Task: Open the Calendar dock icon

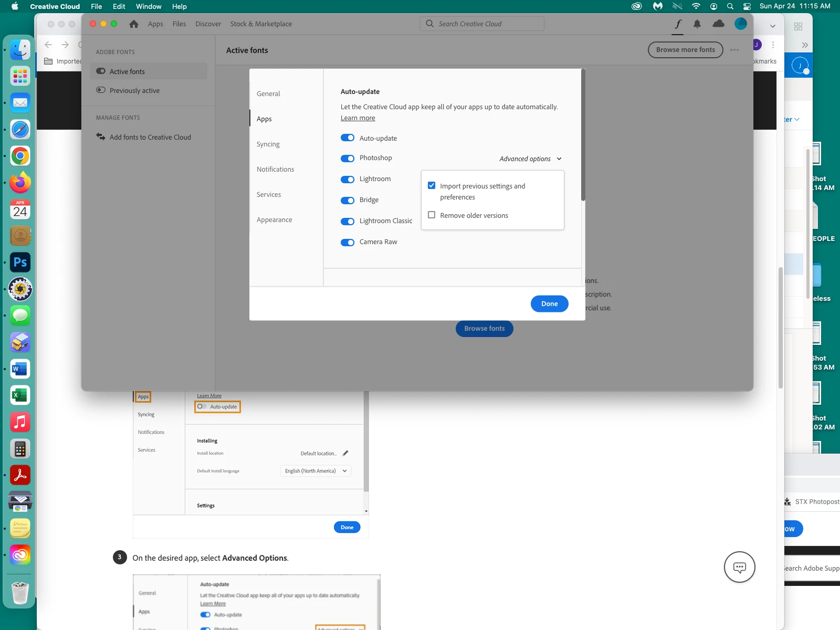Action: point(20,209)
